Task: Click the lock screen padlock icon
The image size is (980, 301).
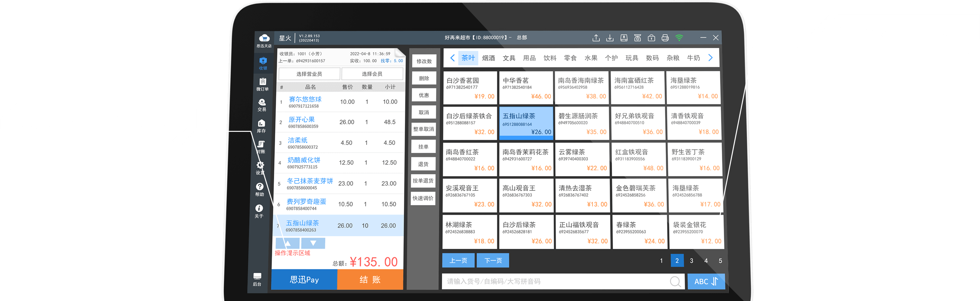Action: coord(651,38)
